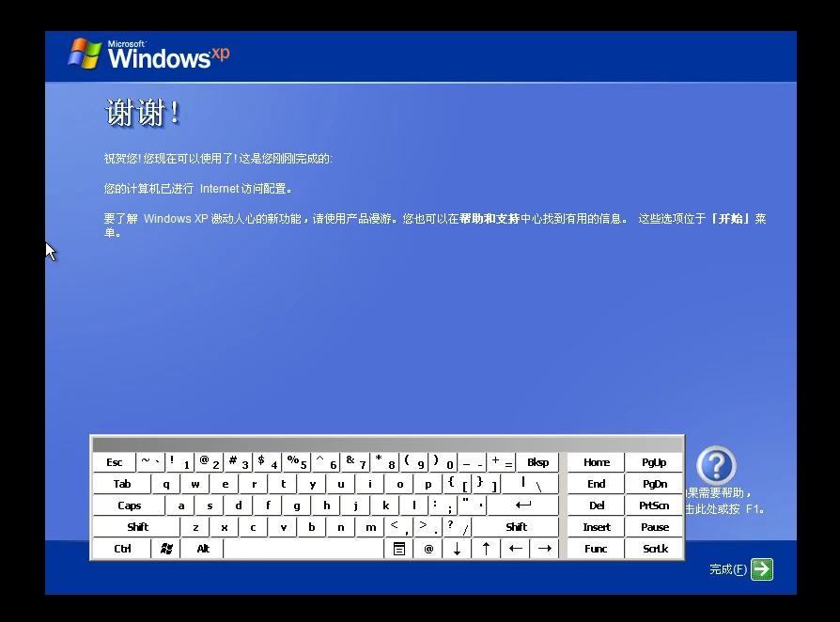Click the green forward arrow beside 完成
Image resolution: width=840 pixels, height=622 pixels.
tap(760, 568)
